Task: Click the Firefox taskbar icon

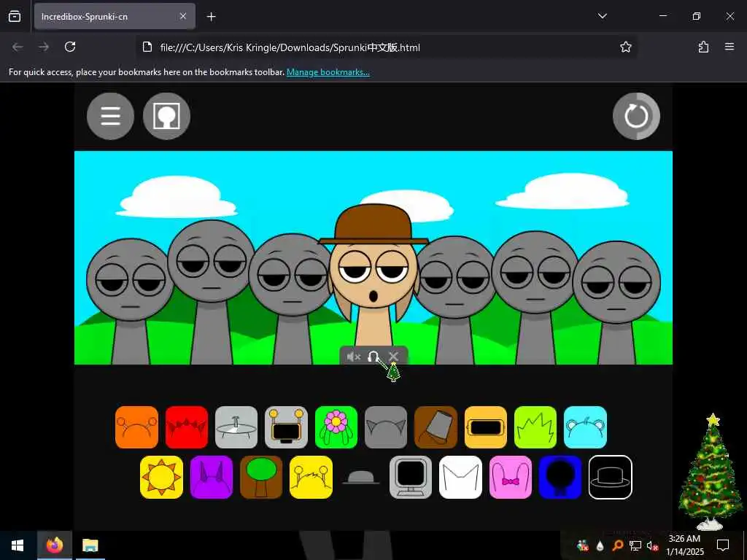Action: 54,545
